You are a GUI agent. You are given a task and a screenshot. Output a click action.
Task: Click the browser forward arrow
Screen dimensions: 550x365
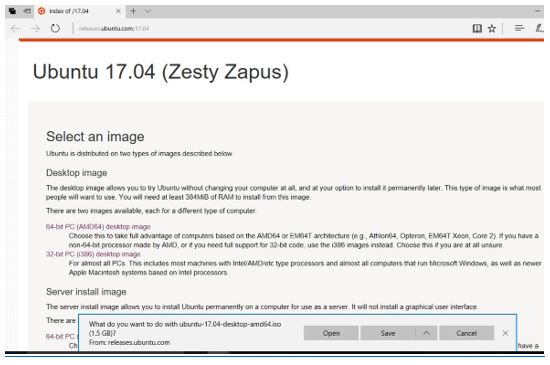[35, 28]
